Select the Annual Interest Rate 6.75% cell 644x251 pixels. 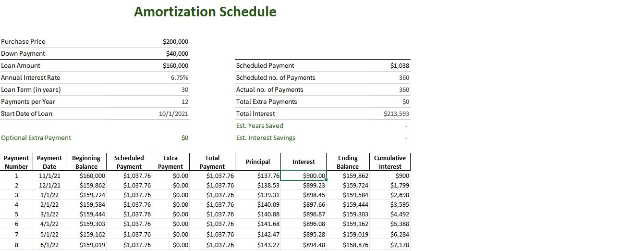[x=179, y=77]
